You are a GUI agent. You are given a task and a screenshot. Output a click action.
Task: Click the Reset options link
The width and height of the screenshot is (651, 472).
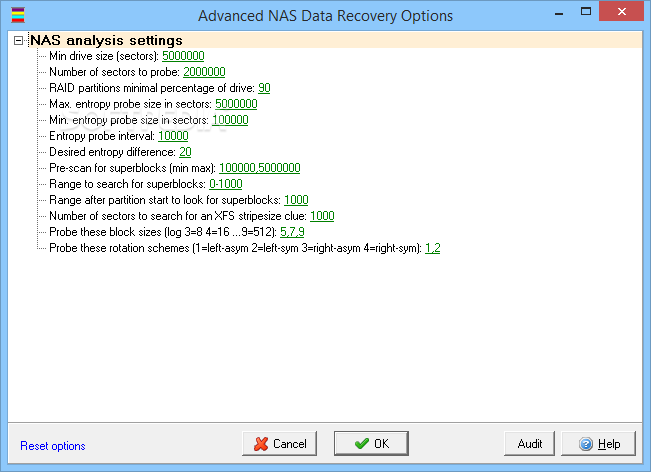point(53,446)
